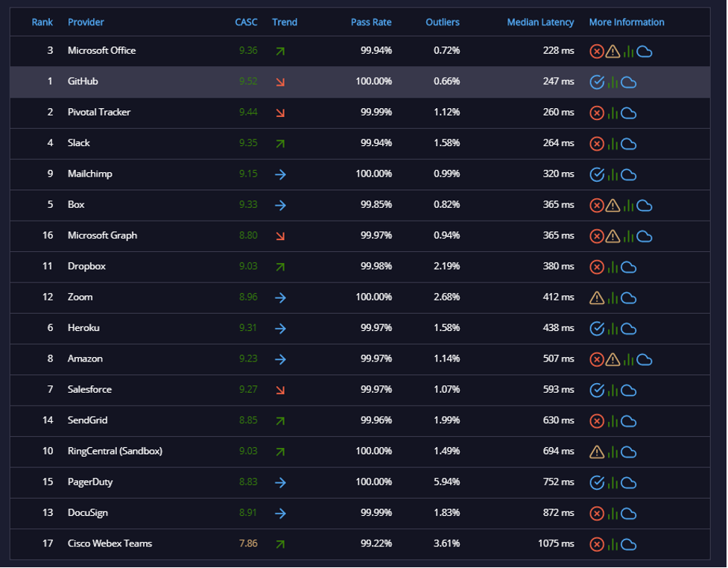
Task: Sort by the Rank column header
Action: pos(42,22)
